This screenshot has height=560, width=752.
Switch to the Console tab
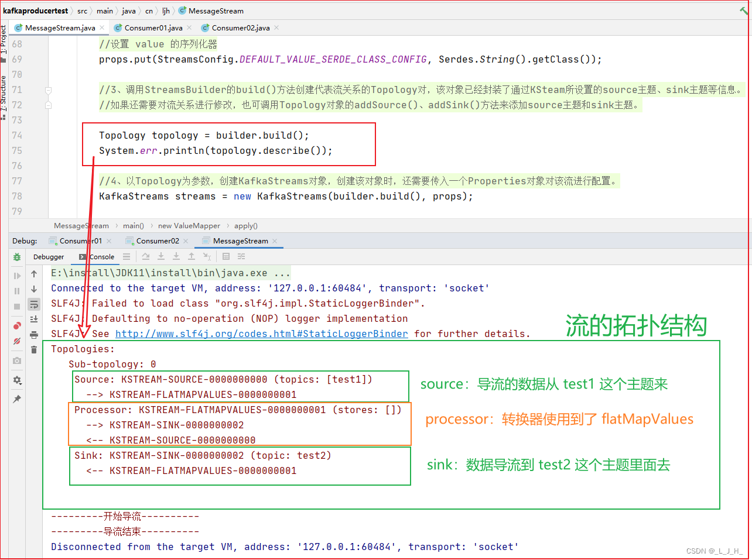pos(97,257)
